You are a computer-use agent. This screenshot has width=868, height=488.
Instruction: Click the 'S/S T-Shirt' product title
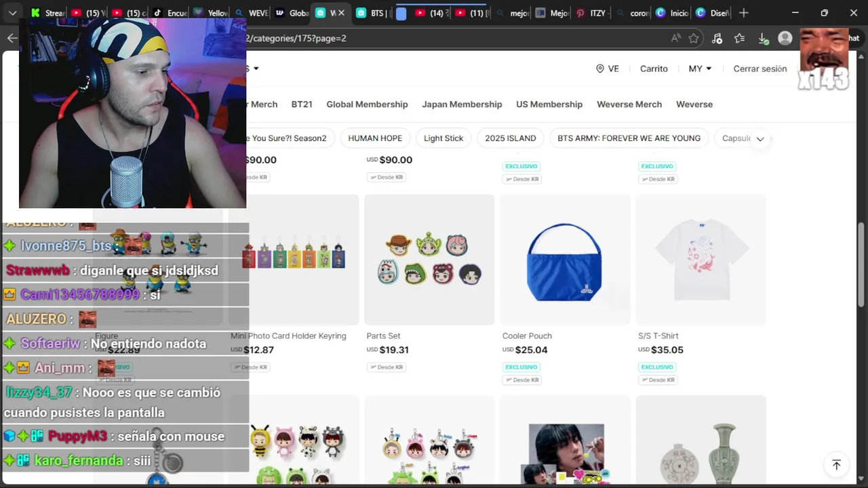[x=658, y=335]
